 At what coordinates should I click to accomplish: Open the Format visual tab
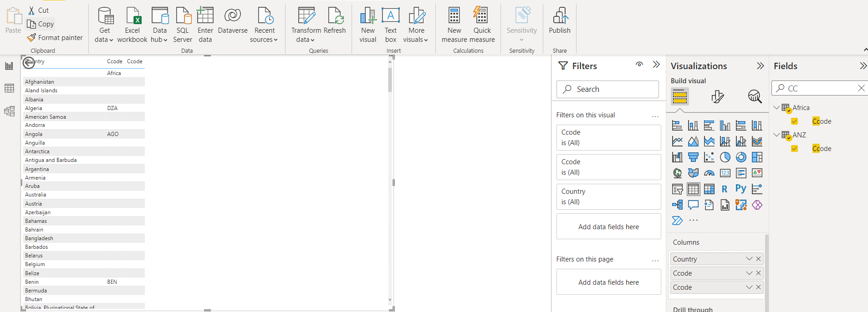coord(717,96)
